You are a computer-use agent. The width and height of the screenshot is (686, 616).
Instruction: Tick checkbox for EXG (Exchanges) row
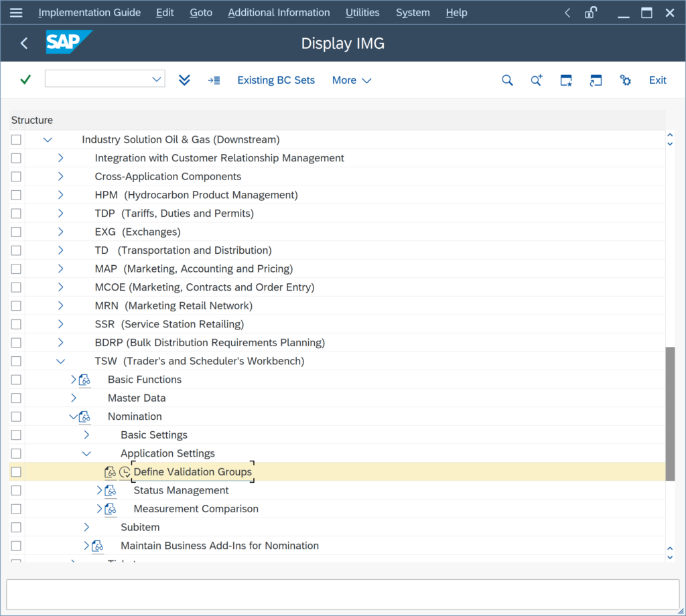pyautogui.click(x=16, y=232)
